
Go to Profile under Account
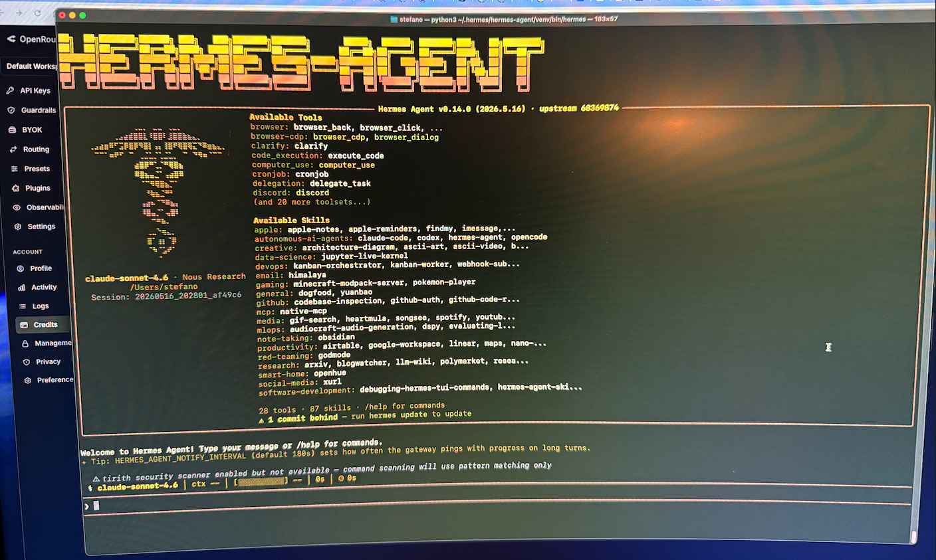(35, 268)
